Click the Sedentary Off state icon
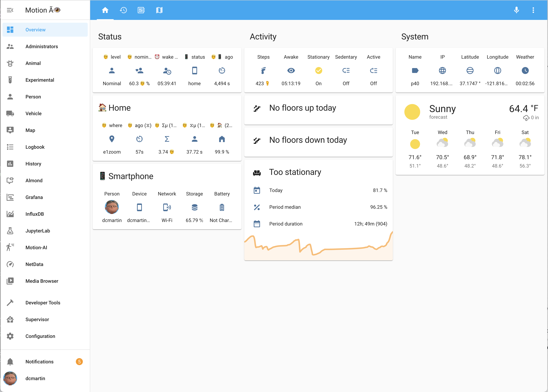 coord(346,71)
